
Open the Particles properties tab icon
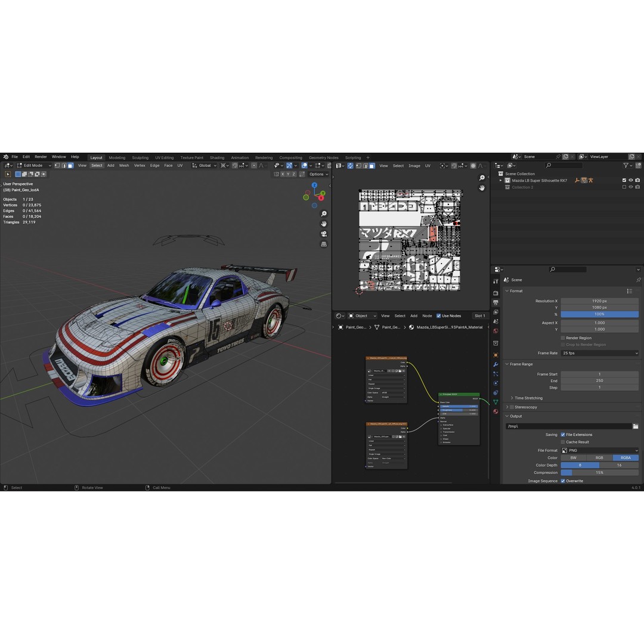[x=496, y=374]
